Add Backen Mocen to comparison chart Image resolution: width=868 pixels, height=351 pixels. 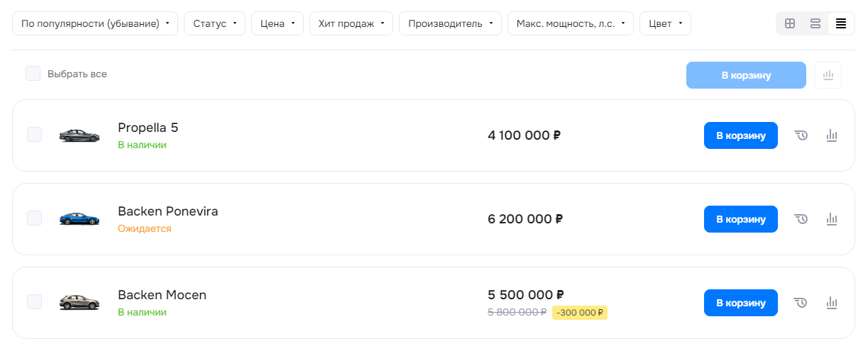pyautogui.click(x=833, y=303)
